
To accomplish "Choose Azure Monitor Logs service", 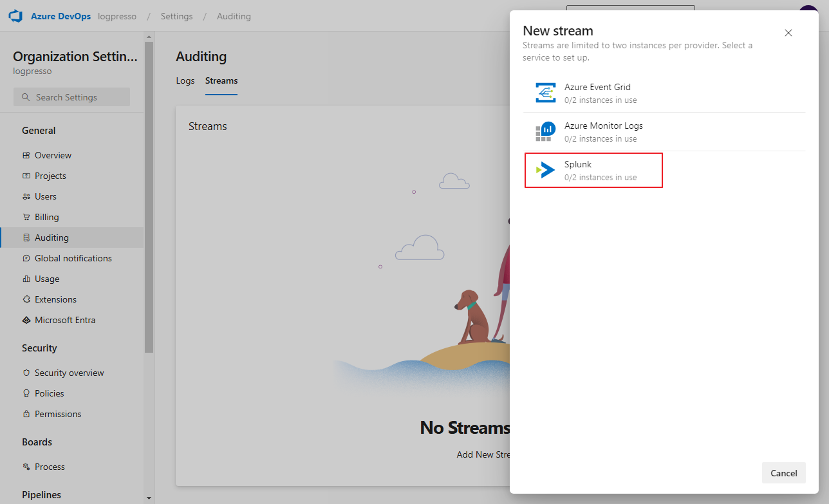I will click(x=664, y=132).
